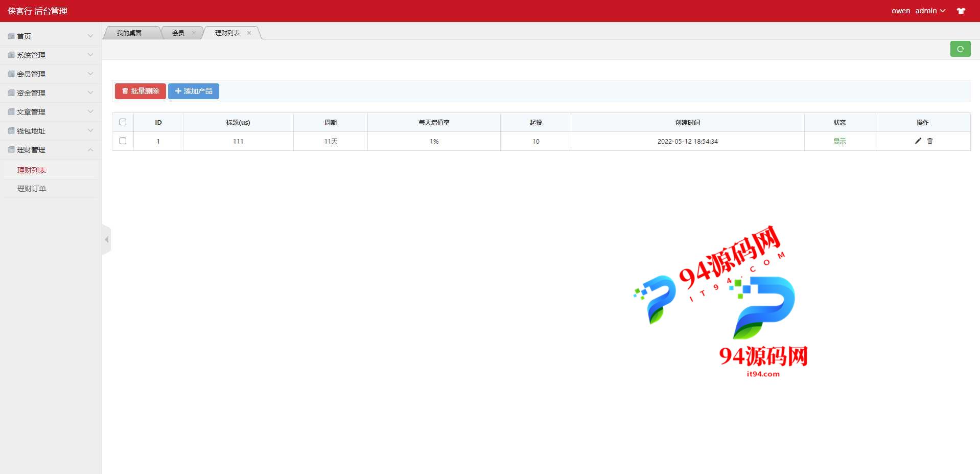Open the admin user dropdown
The width and height of the screenshot is (980, 474).
click(930, 11)
